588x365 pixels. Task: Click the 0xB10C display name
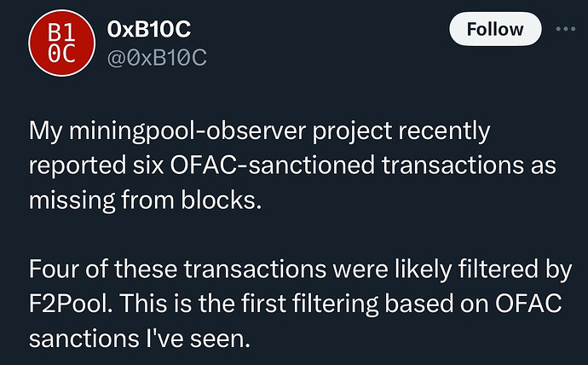click(x=150, y=28)
